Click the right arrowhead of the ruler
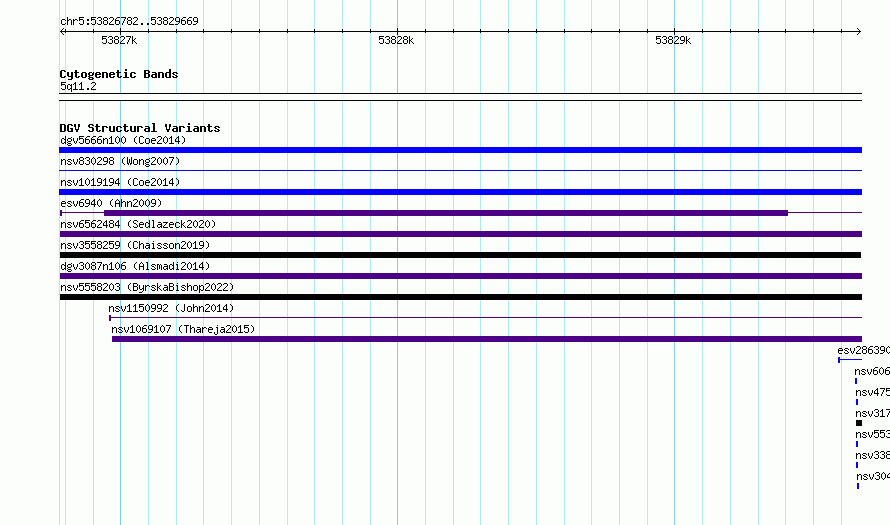Viewport: 890px width, 525px height. coord(859,31)
